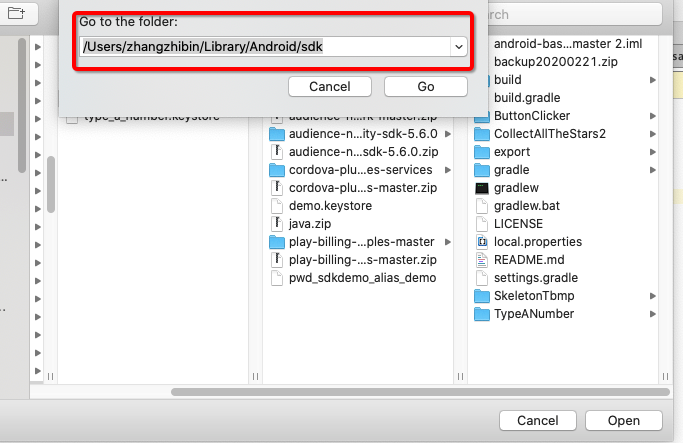
Task: Select the local.properties file icon
Action: (482, 242)
